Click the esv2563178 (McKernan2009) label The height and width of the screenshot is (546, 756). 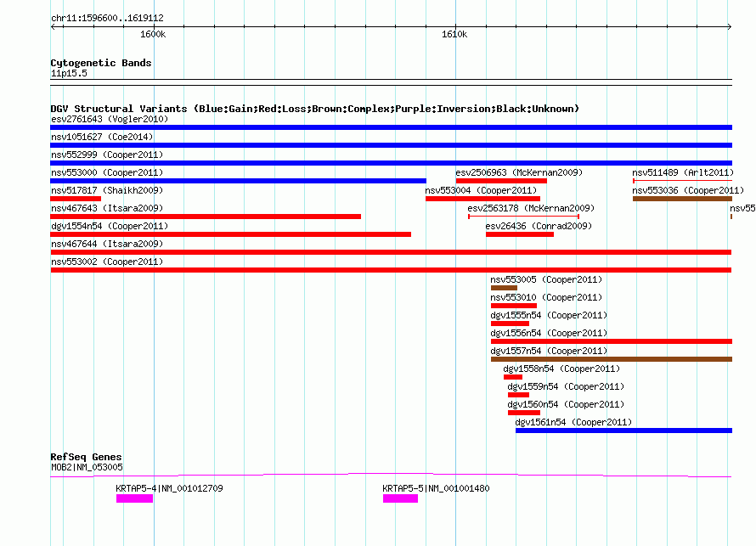coord(531,208)
